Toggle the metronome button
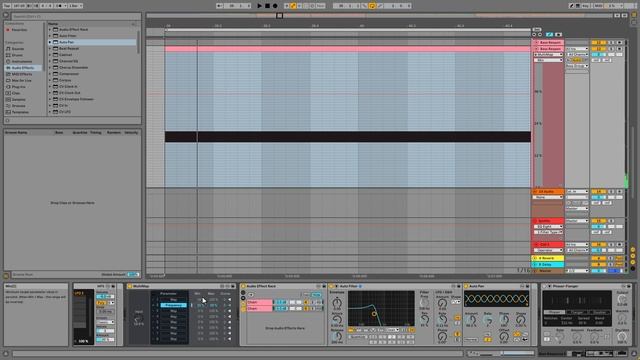Screen dimensions: 640x360 pyautogui.click(x=60, y=6)
